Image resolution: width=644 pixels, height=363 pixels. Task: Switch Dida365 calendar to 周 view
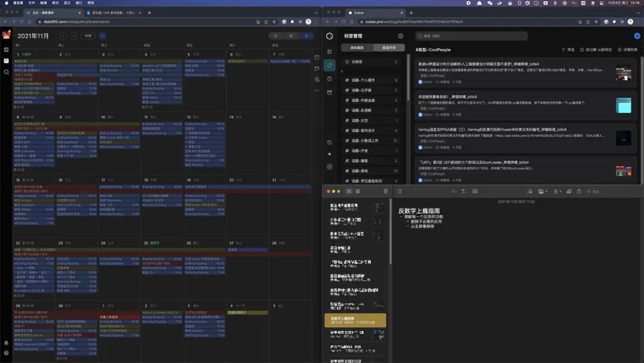(291, 36)
